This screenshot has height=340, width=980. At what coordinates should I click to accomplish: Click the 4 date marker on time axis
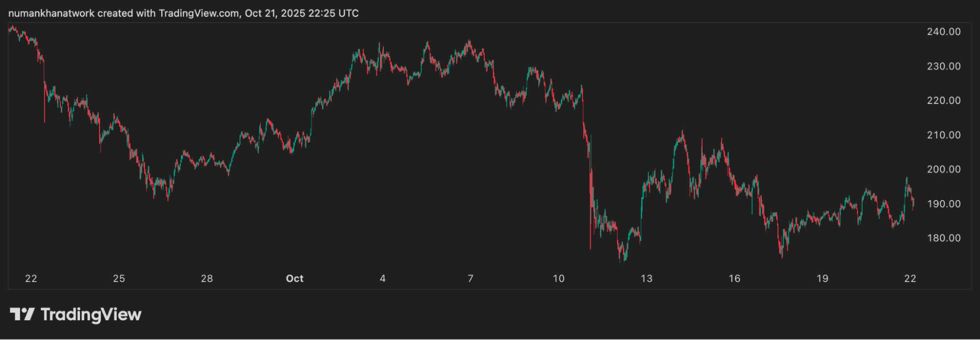(x=382, y=278)
